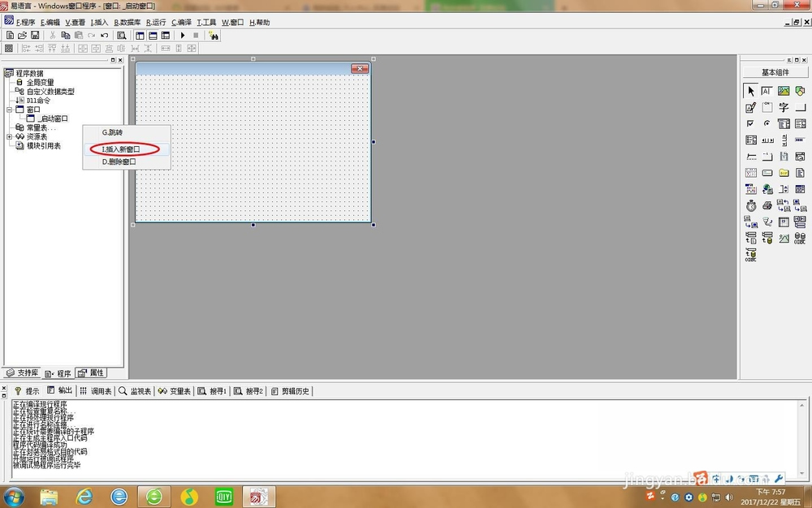Select Dll命令 tree item

38,101
